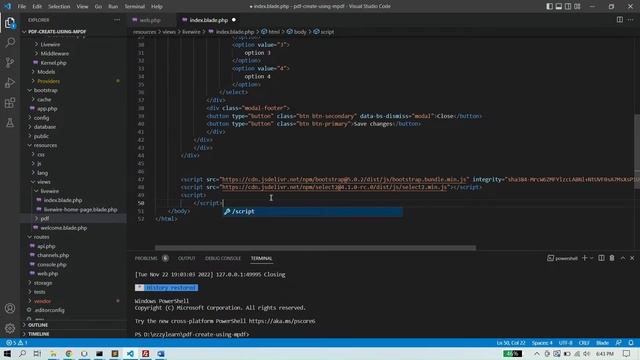
Task: Expand the database folder
Action: pos(44,127)
